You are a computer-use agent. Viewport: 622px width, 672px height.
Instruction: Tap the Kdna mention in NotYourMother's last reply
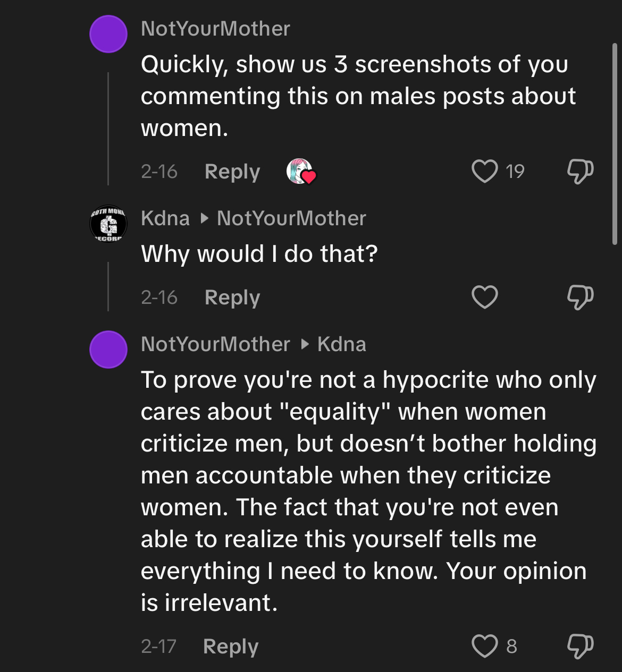tap(342, 344)
